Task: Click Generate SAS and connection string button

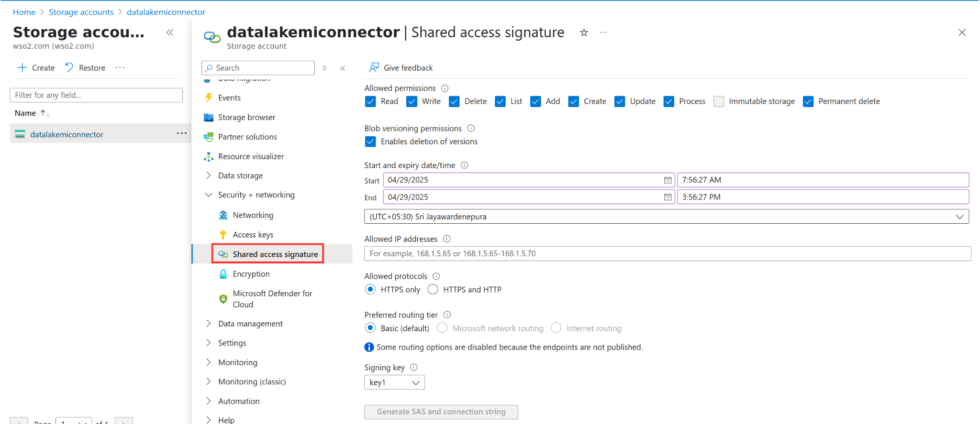Action: (441, 412)
